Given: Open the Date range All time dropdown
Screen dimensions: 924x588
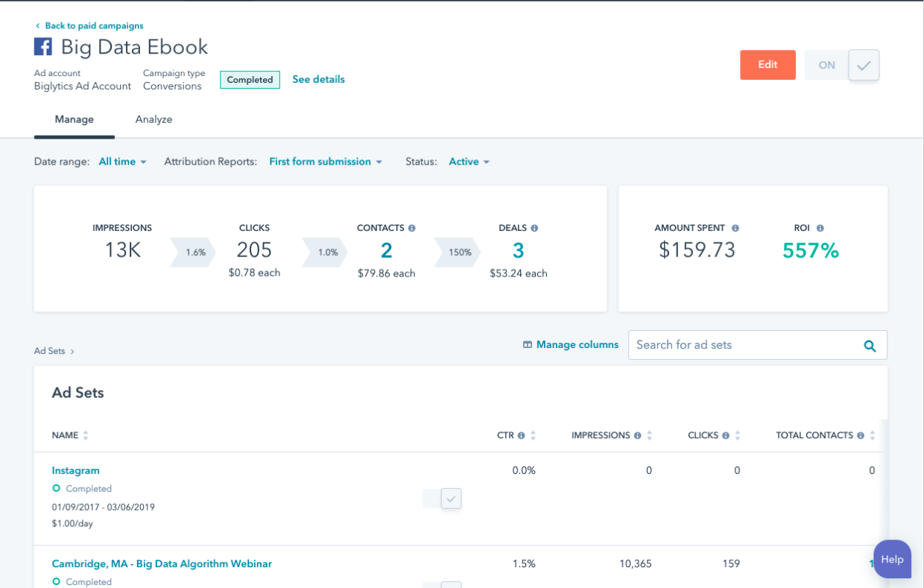Looking at the screenshot, I should [123, 162].
